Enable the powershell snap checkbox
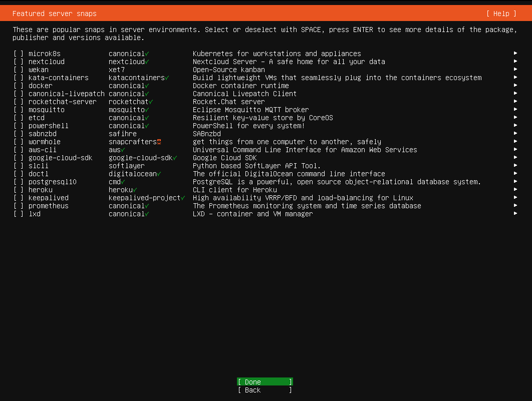 point(19,126)
